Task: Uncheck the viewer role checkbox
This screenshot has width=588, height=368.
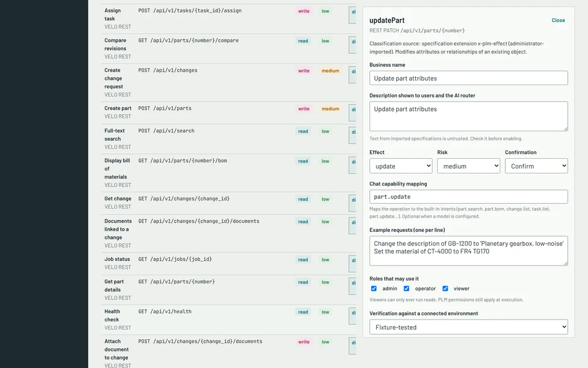Action: 445,288
